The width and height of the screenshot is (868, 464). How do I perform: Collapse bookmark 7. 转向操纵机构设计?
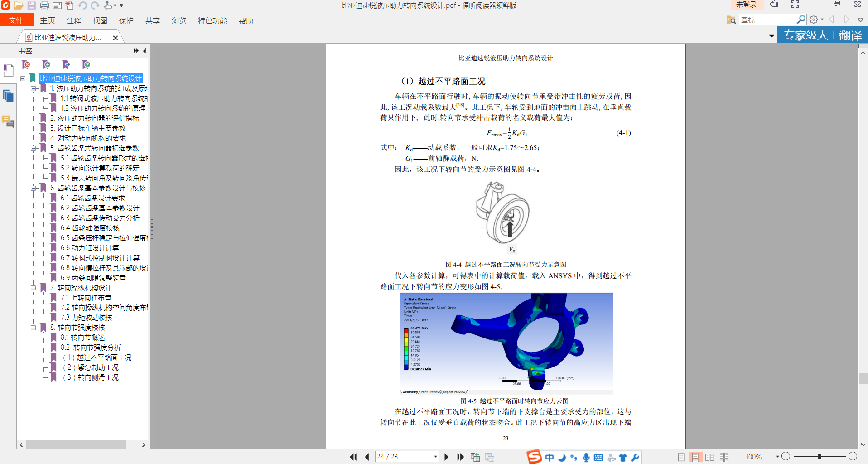[34, 288]
